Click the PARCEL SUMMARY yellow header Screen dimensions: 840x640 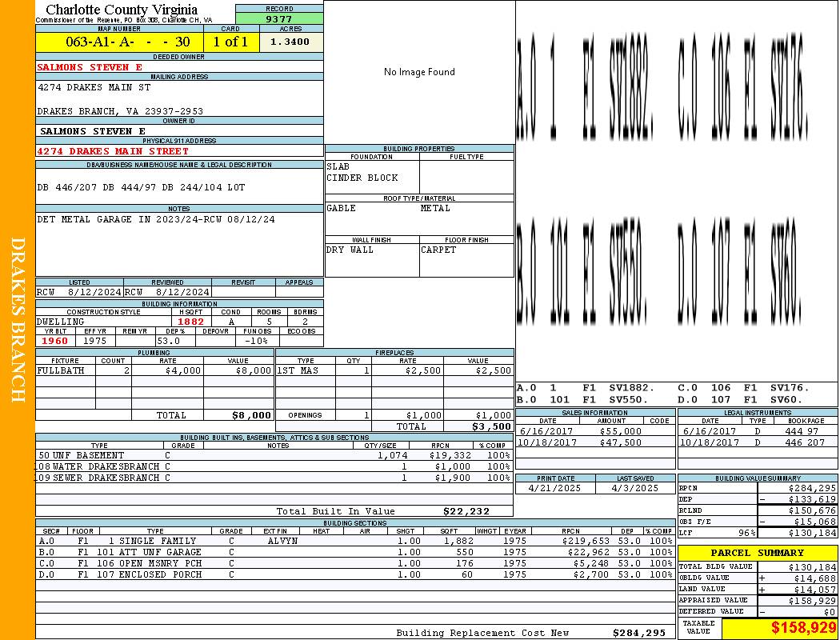758,553
